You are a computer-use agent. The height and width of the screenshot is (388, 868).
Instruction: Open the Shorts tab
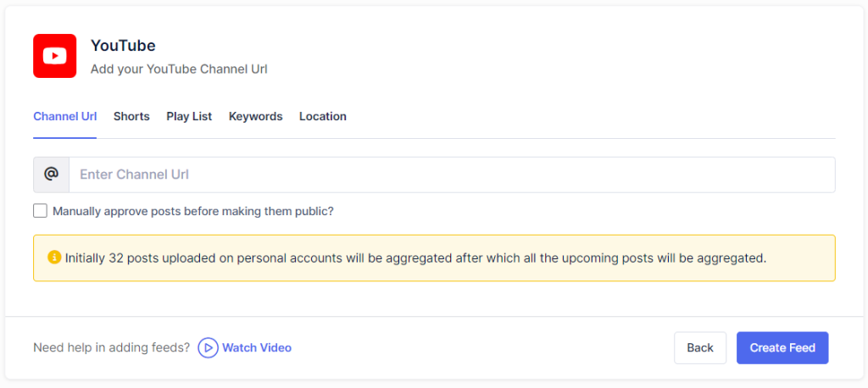coord(131,116)
